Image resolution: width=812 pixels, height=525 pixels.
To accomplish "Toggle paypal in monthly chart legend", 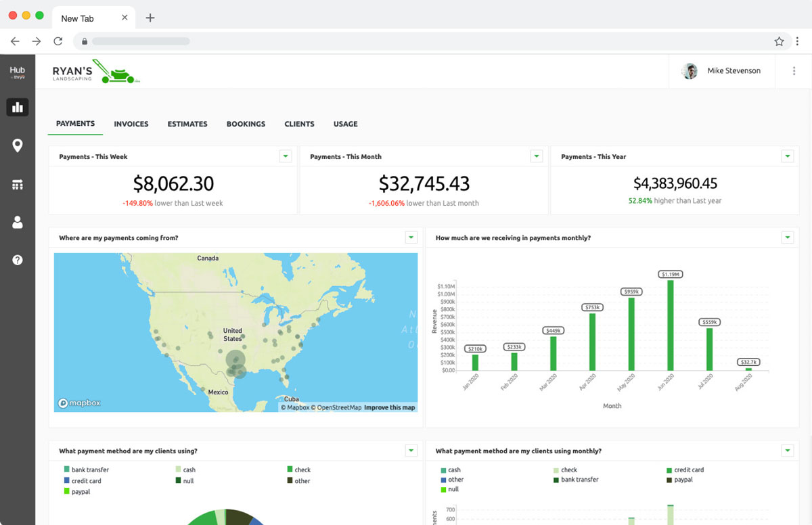I will 680,480.
